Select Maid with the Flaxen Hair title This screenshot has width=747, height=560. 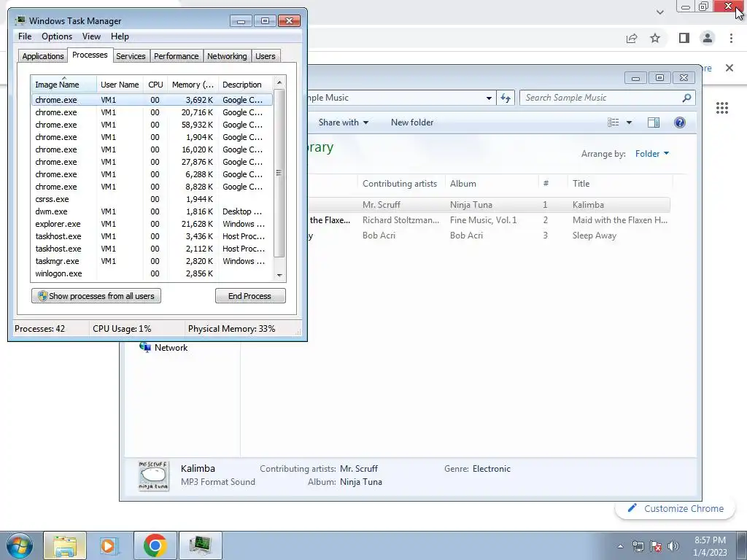click(x=620, y=220)
